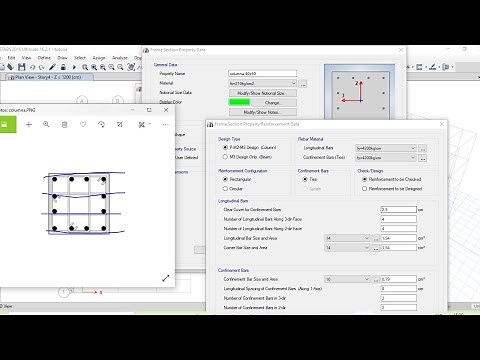The height and width of the screenshot is (360, 480).
Task: Click the ellipsis button beside Material dropdown
Action: [x=303, y=84]
